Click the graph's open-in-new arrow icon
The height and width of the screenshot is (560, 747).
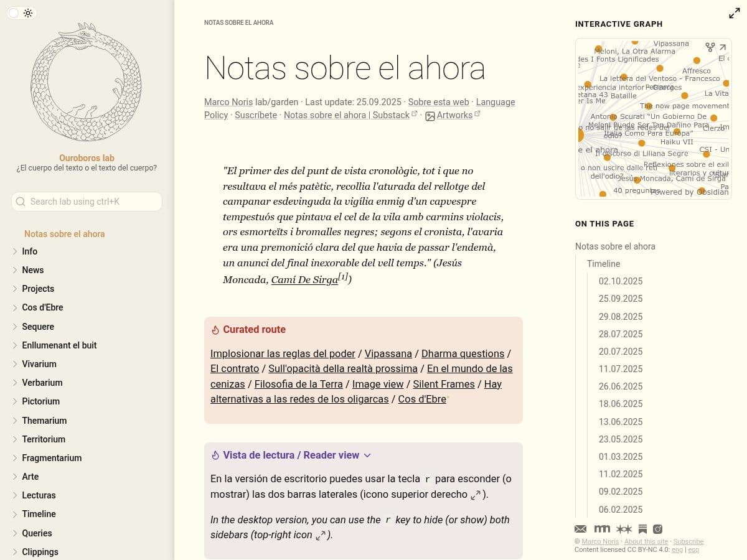click(723, 47)
